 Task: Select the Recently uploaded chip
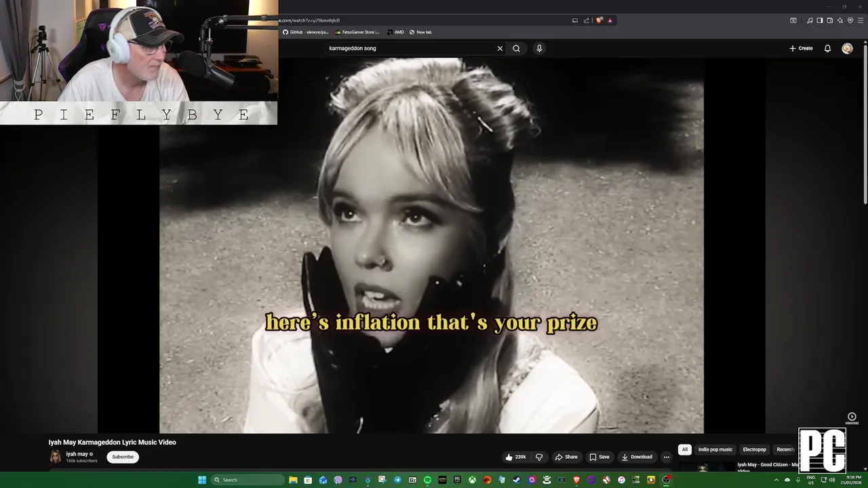tap(785, 449)
